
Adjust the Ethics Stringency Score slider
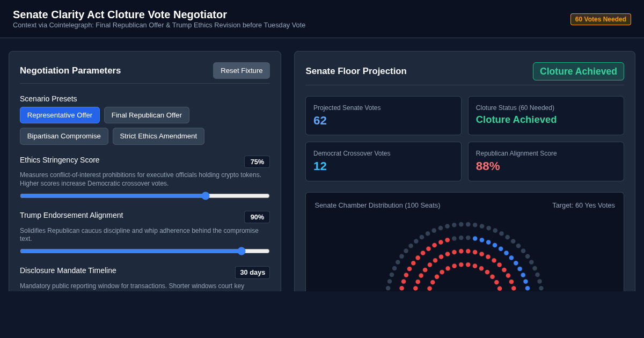[145, 196]
